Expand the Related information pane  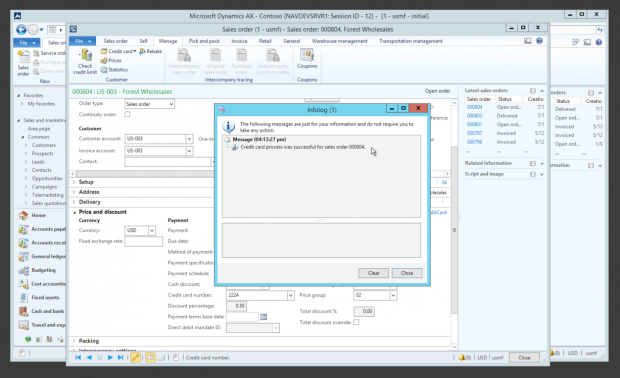(x=542, y=163)
